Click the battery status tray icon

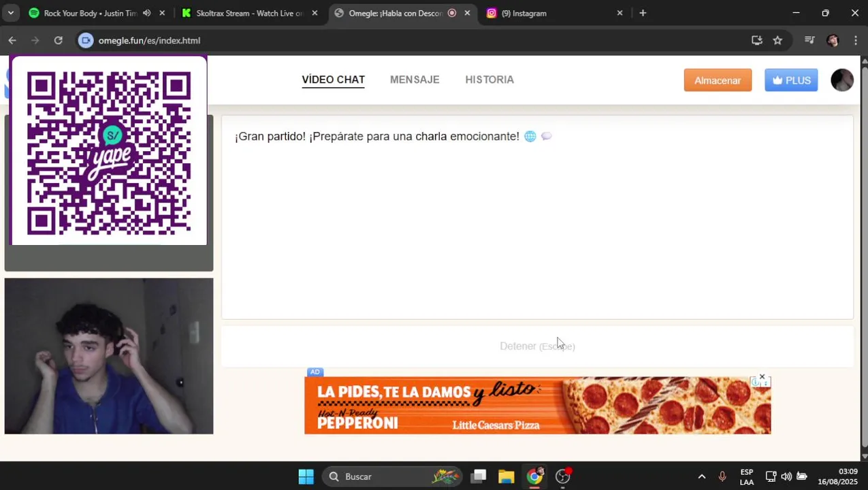click(802, 476)
